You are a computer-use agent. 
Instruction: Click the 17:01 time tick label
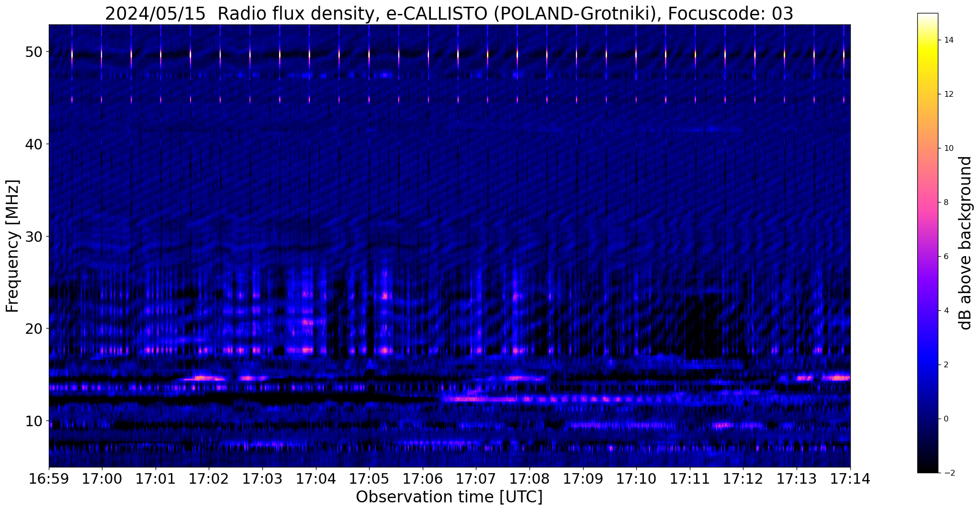coord(156,478)
